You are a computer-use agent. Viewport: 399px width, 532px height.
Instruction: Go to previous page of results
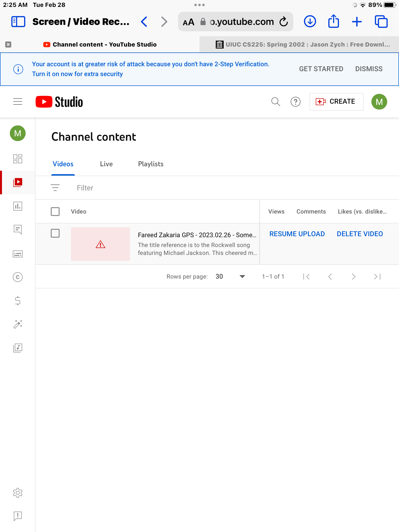pos(330,277)
